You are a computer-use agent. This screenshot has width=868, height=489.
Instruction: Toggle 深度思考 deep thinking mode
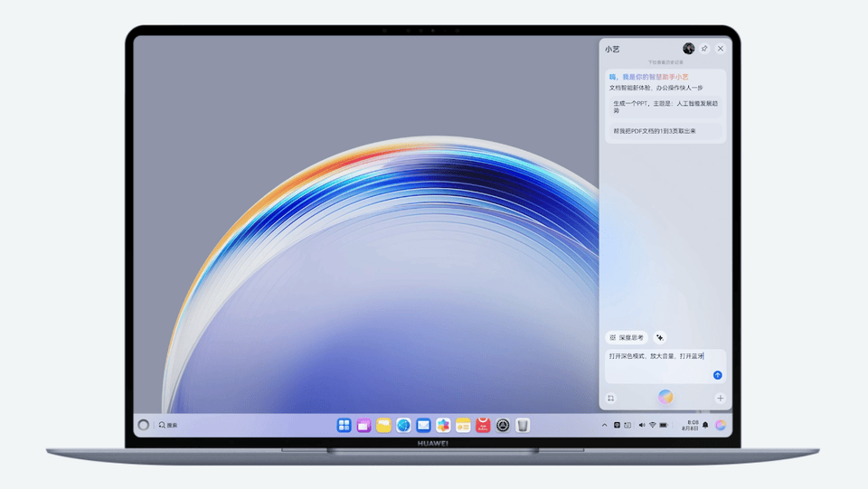click(627, 337)
